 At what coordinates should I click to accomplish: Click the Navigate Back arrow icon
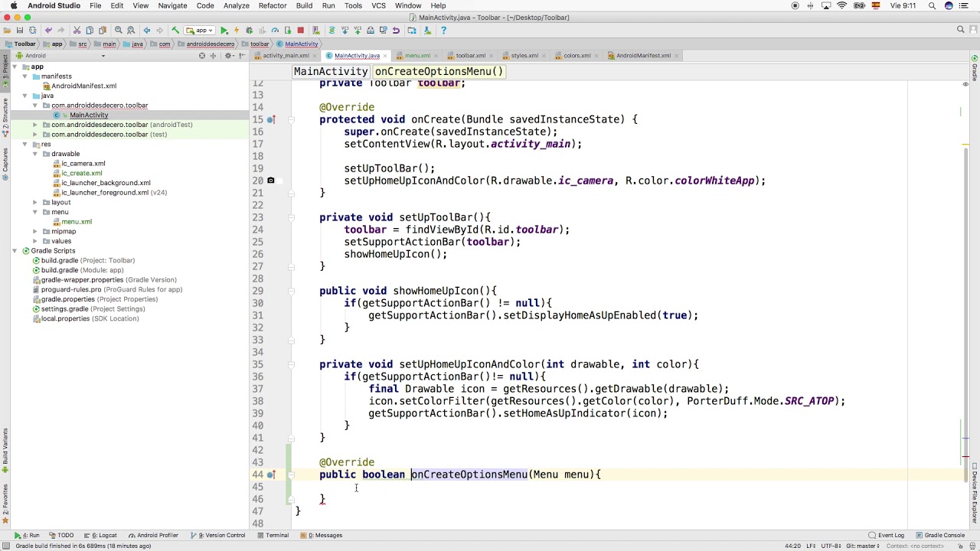tap(147, 31)
